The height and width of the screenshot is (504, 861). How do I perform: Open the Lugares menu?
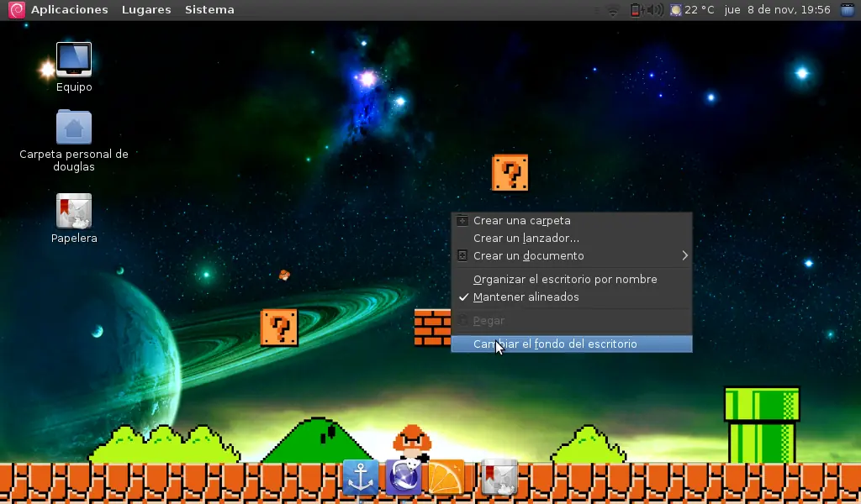click(146, 10)
